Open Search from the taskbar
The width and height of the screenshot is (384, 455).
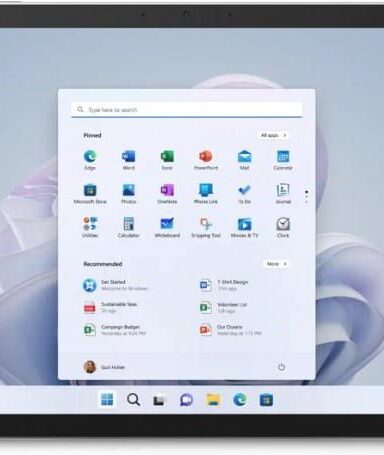133,399
